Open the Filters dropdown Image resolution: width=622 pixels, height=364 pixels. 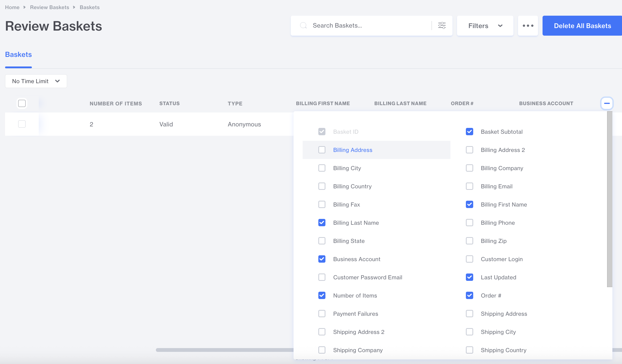coord(485,26)
